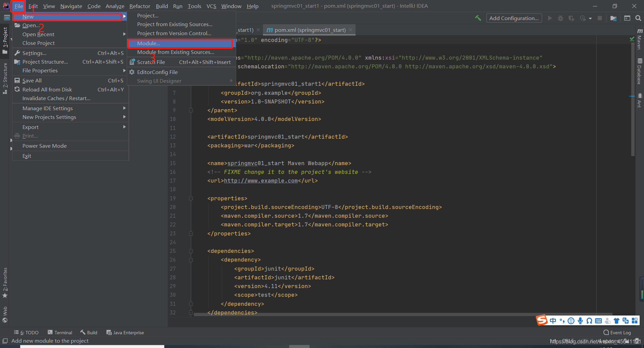
Task: Open the Terminal tool window
Action: (60, 333)
